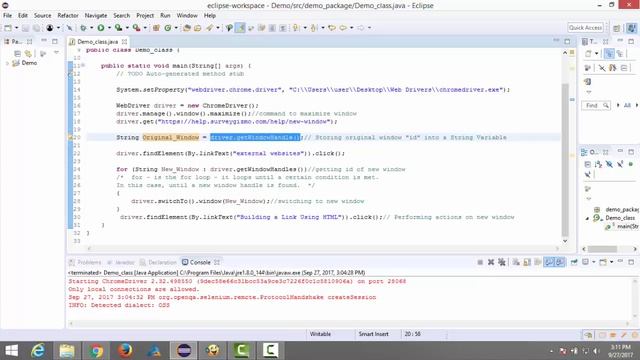Click the New Java Package icon
This screenshot has height=360, width=640.
point(156,28)
